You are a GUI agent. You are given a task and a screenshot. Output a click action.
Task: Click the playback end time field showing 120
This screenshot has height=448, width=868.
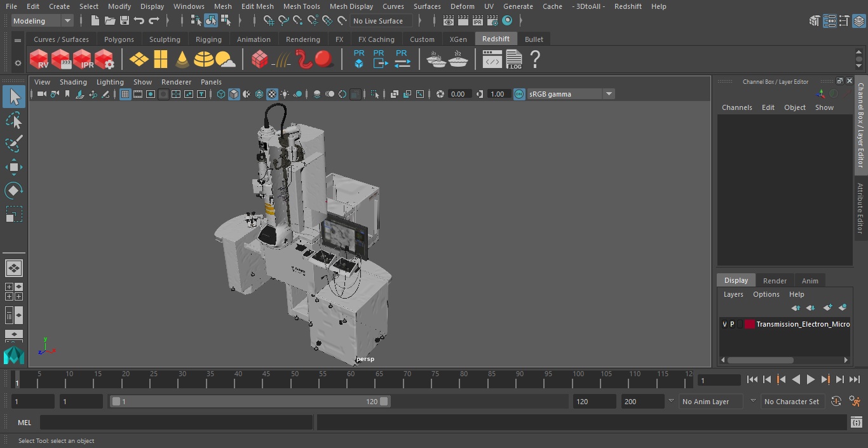coord(593,402)
